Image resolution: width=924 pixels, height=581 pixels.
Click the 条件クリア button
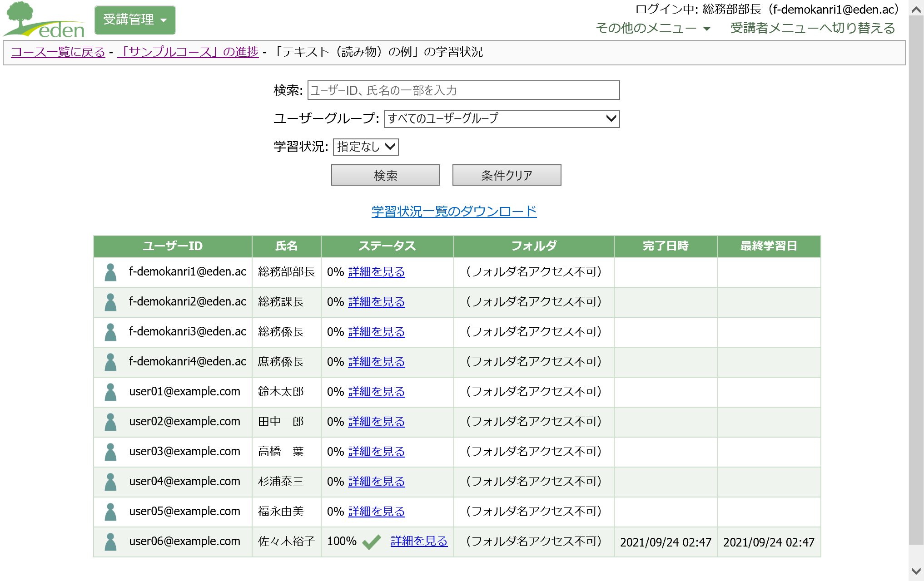pyautogui.click(x=507, y=175)
